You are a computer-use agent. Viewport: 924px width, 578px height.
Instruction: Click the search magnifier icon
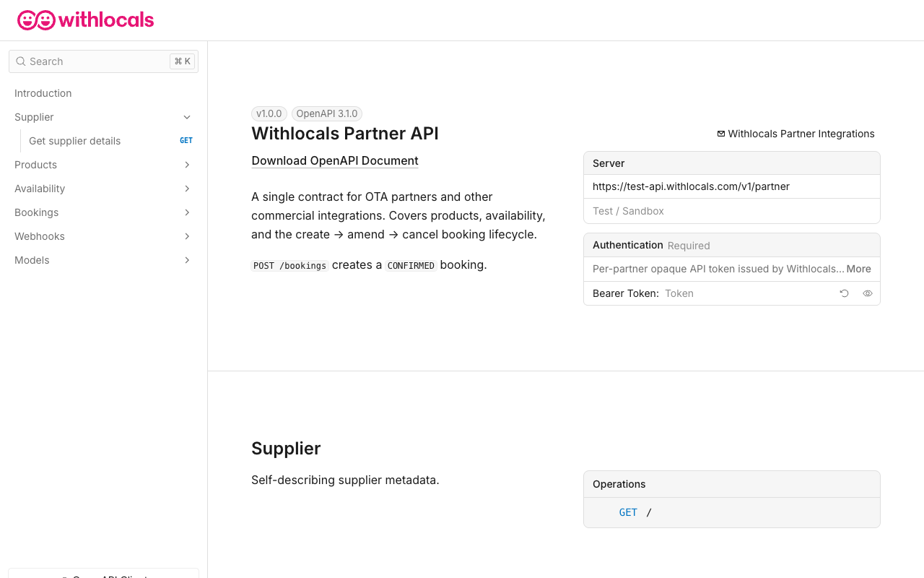[21, 61]
